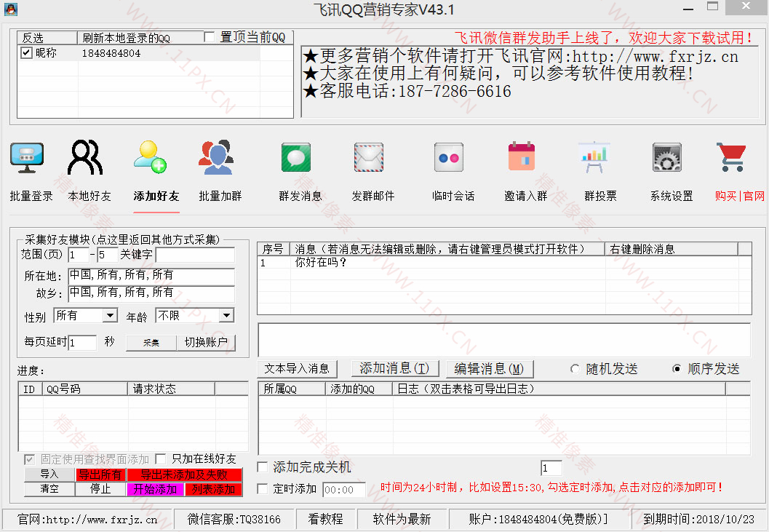Click 反选 column header
769x532 pixels.
click(x=47, y=38)
